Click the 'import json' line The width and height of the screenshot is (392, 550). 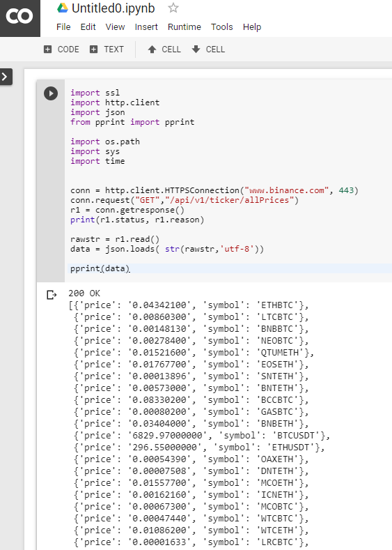coord(97,112)
